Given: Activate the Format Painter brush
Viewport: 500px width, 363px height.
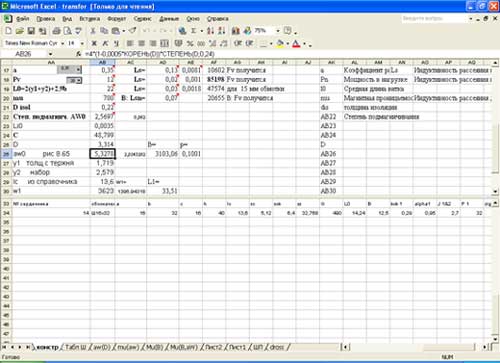Looking at the screenshot, I should [x=133, y=31].
